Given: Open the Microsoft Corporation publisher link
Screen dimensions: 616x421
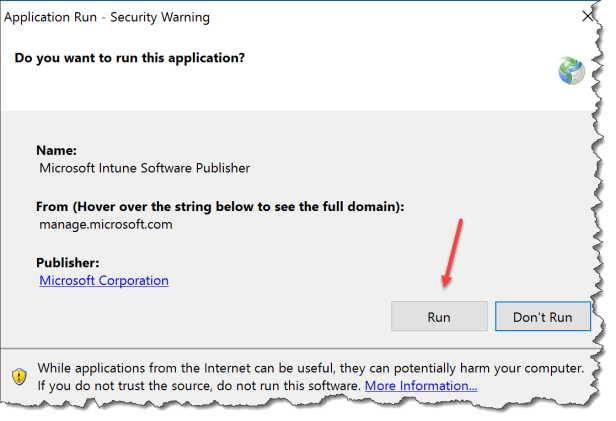Looking at the screenshot, I should [x=104, y=281].
